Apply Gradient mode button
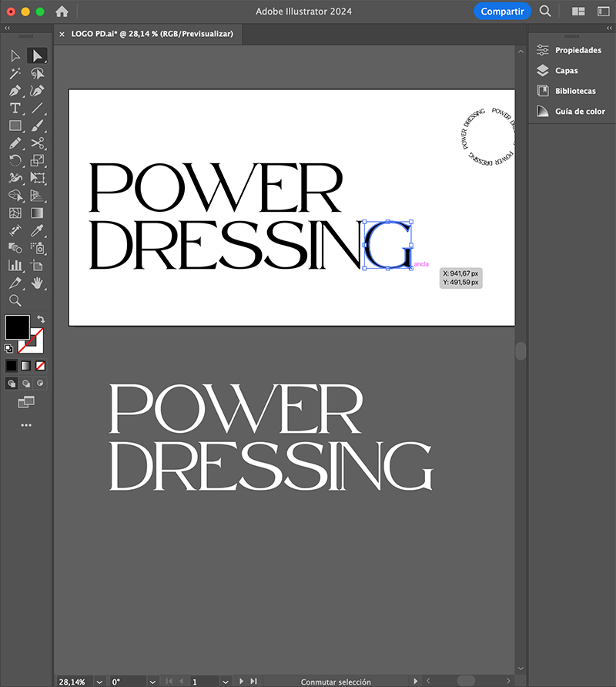This screenshot has height=687, width=616. coord(26,365)
